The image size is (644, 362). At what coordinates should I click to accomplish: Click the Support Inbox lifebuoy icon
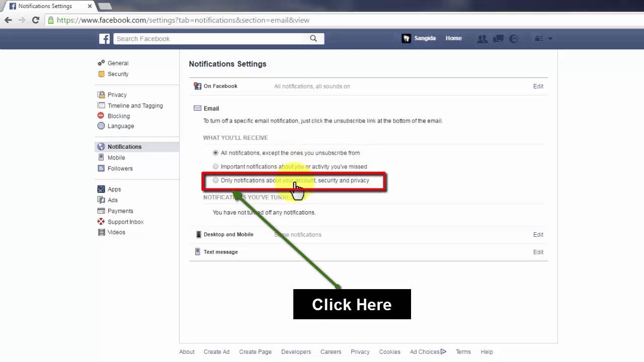pos(101,222)
